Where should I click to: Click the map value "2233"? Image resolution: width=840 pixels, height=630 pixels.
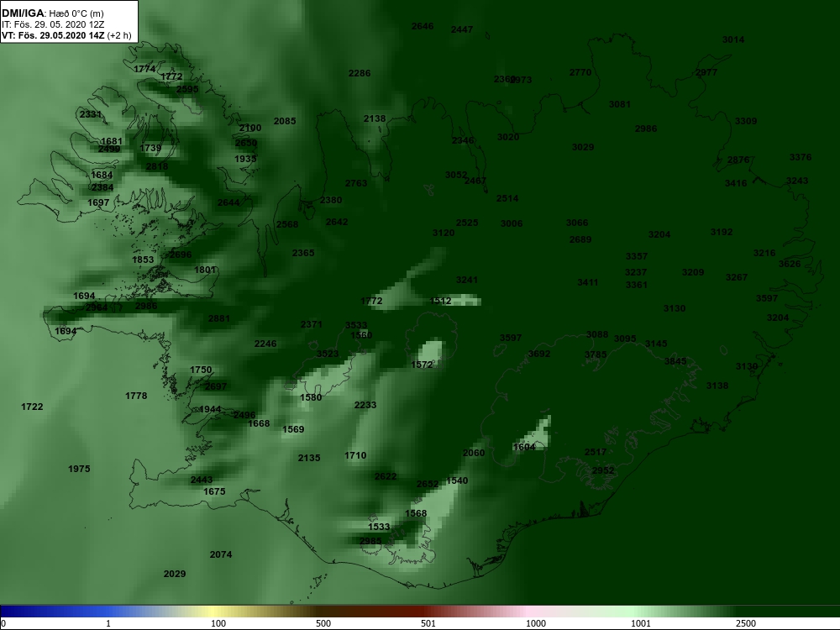point(365,406)
